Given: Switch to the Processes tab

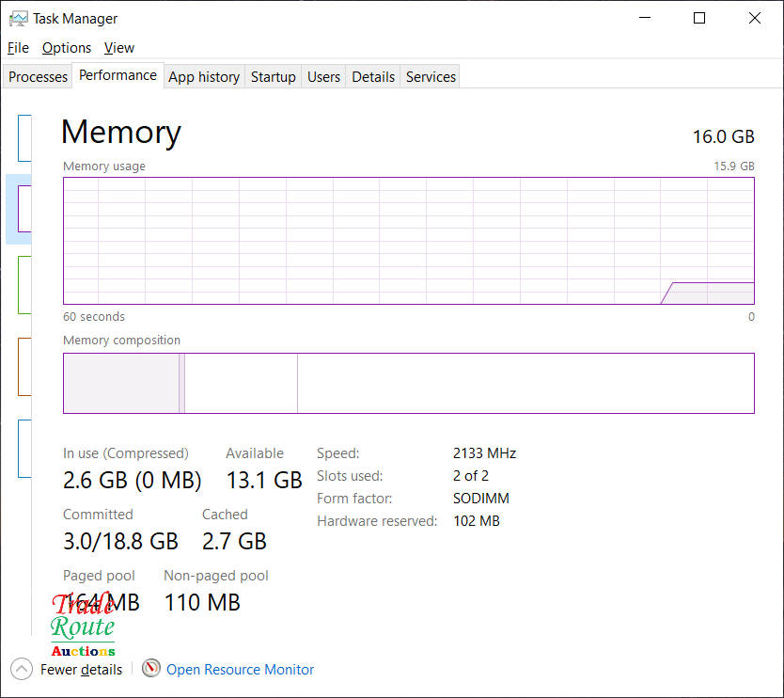Looking at the screenshot, I should (39, 77).
